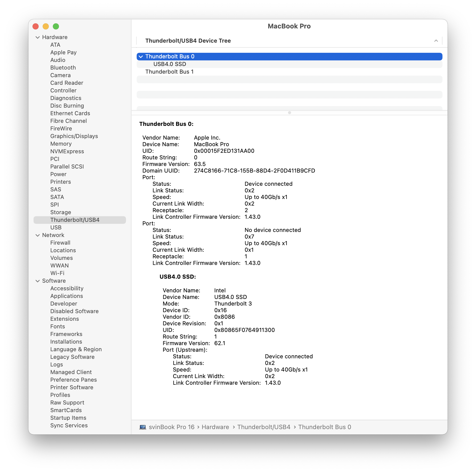
Task: Select Camera in the sidebar
Action: point(60,75)
